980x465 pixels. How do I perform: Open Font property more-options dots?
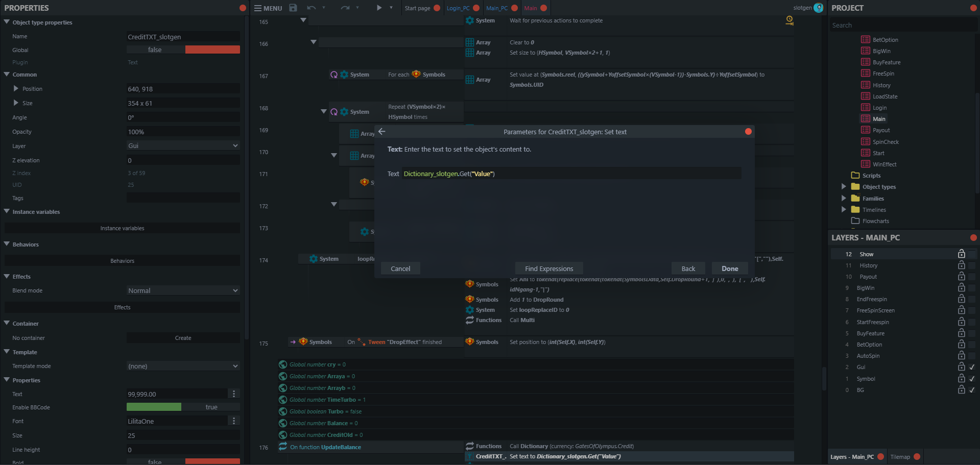coord(234,421)
